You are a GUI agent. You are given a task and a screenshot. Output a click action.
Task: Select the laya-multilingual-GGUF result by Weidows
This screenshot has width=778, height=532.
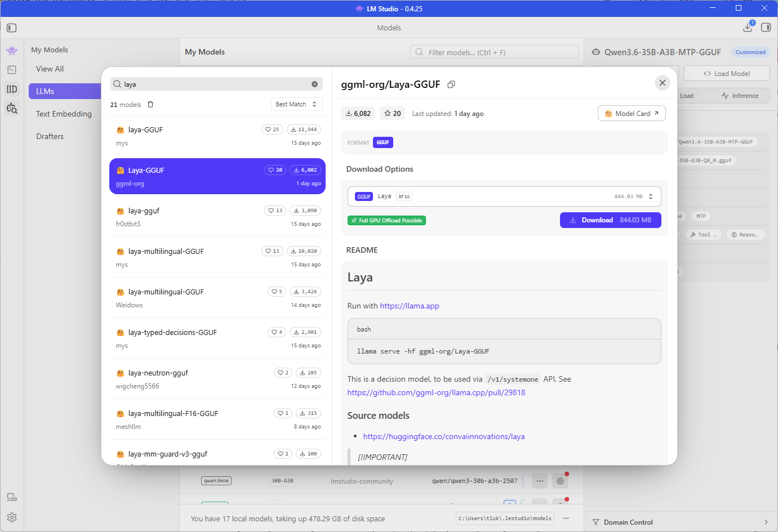tap(217, 298)
